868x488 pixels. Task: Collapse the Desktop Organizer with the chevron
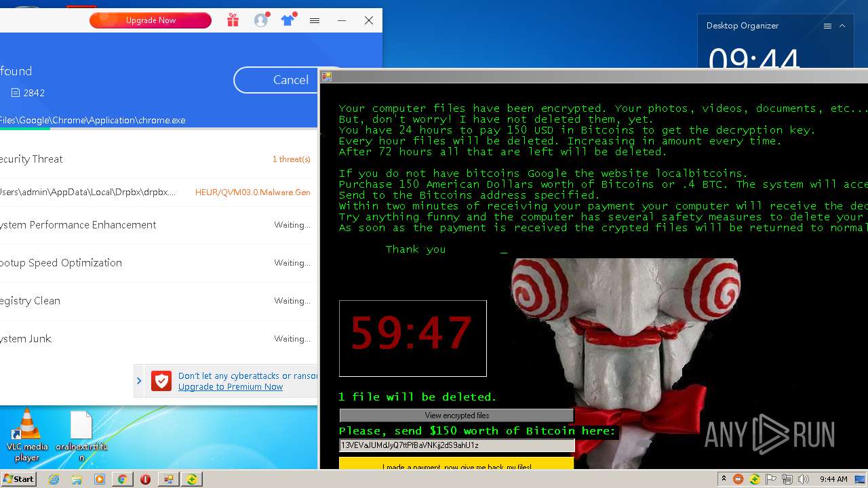click(842, 26)
